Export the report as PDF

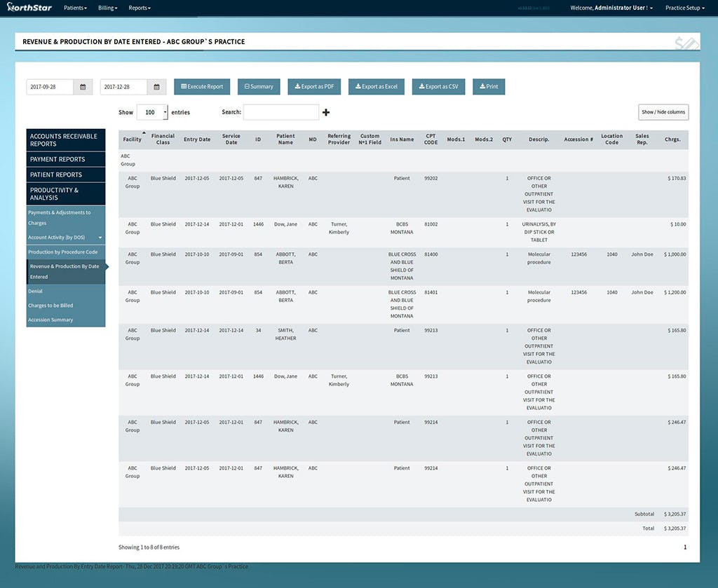pyautogui.click(x=313, y=86)
